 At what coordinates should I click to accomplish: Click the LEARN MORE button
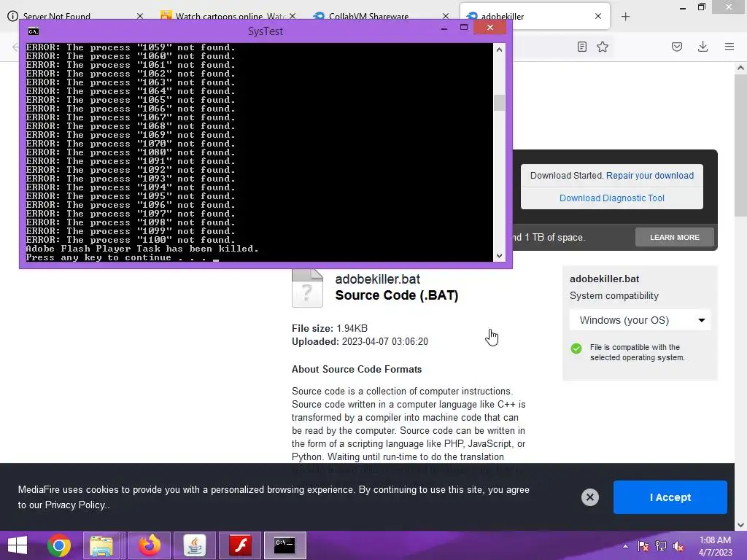coord(675,237)
